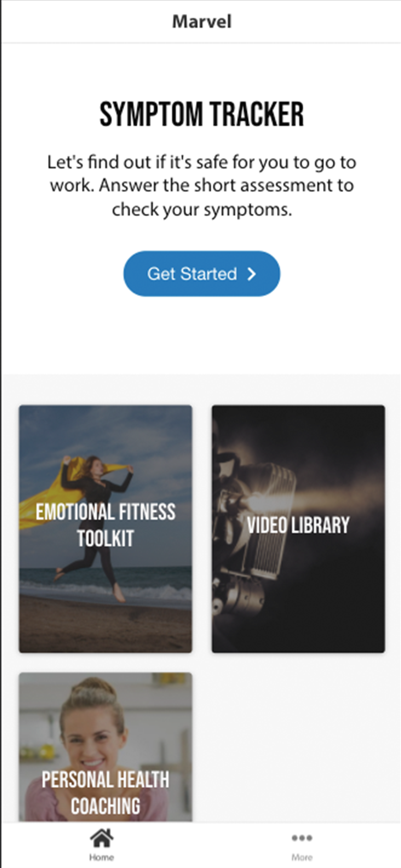
Task: Tap the Emotional Fitness Toolkit title text
Action: 106,525
